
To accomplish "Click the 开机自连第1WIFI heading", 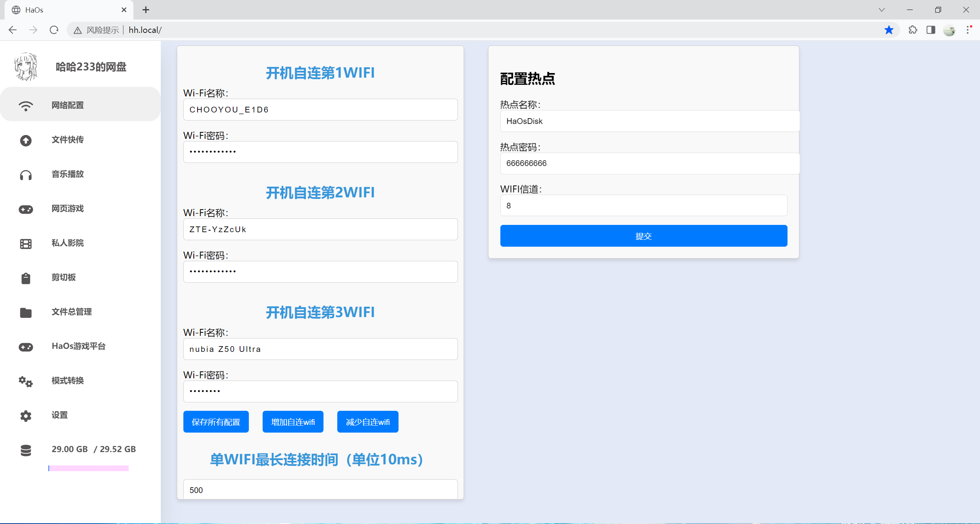I will click(320, 73).
